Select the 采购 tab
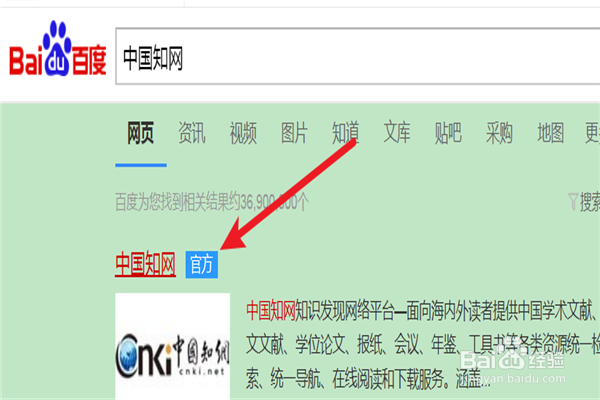The width and height of the screenshot is (600, 400). pos(499,133)
